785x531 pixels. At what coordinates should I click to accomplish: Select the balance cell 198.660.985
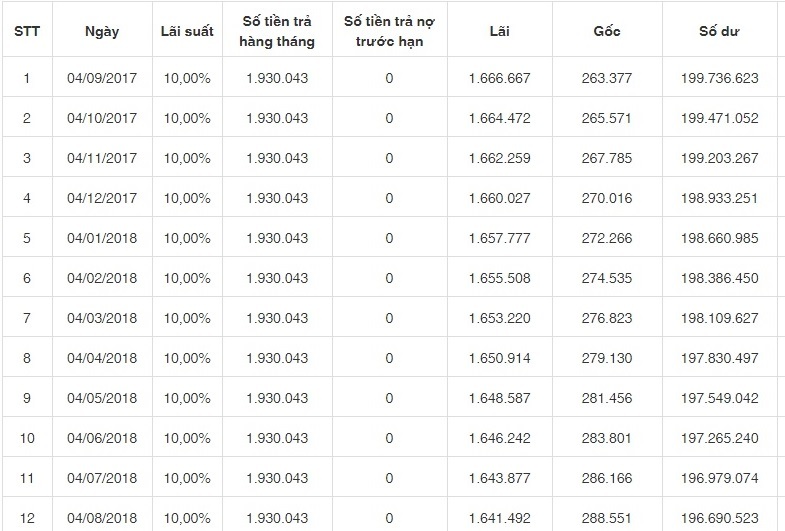tap(719, 238)
